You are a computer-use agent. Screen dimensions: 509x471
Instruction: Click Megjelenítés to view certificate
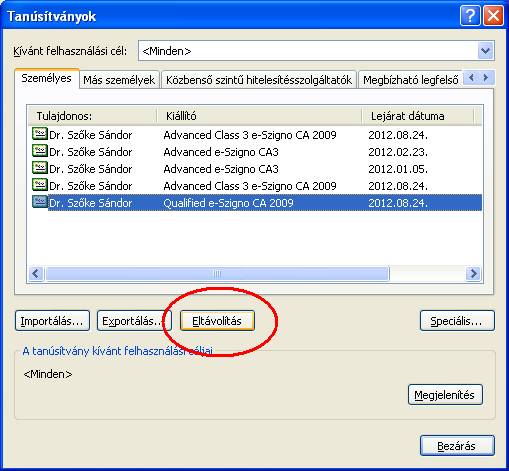[x=445, y=395]
